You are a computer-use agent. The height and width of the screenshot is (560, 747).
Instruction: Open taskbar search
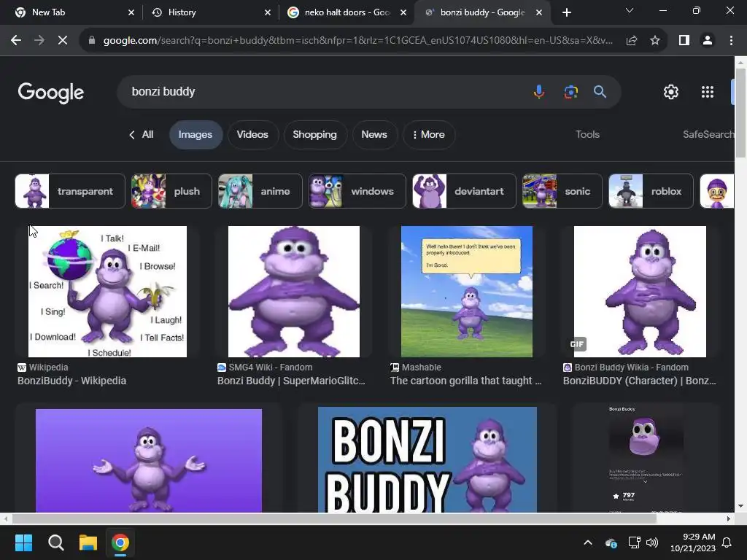point(55,542)
